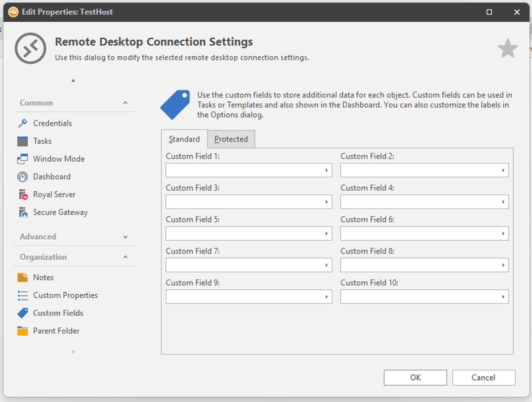532x402 pixels.
Task: Open the Dashboard gauge icon
Action: pyautogui.click(x=23, y=177)
